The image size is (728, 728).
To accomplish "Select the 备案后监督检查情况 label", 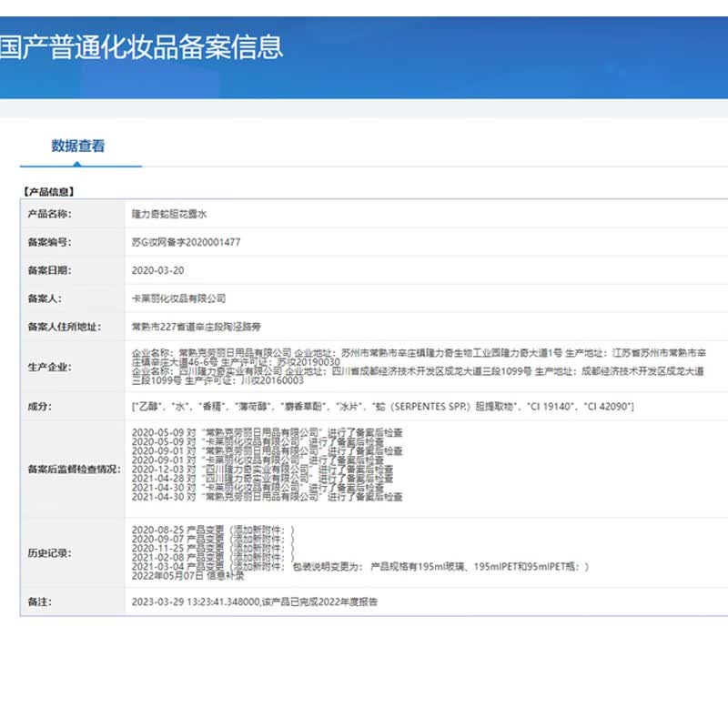I will point(75,470).
